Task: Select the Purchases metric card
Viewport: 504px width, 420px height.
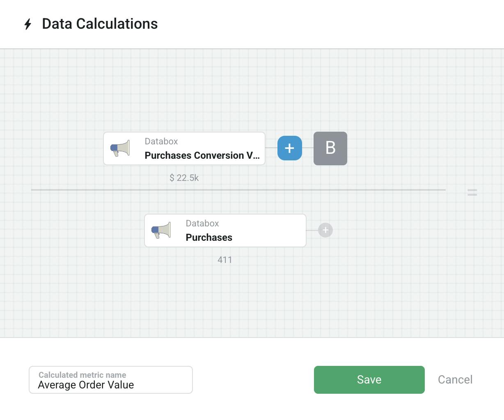Action: tap(225, 231)
